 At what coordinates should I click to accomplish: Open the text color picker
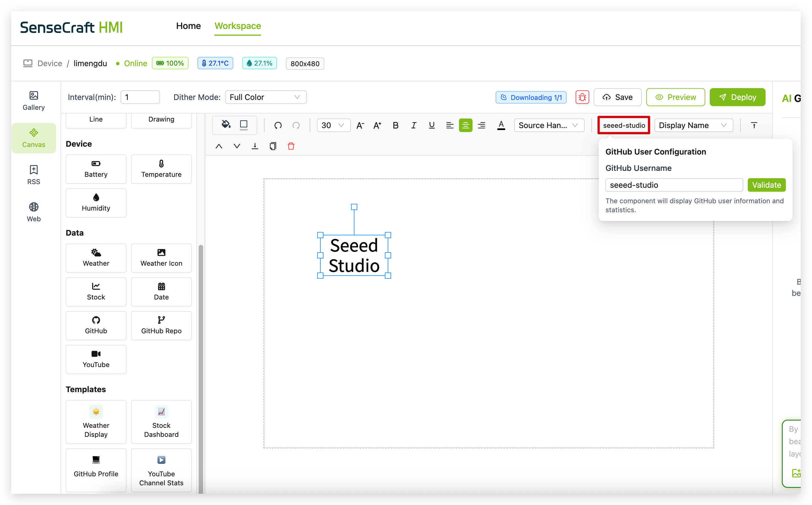point(501,125)
